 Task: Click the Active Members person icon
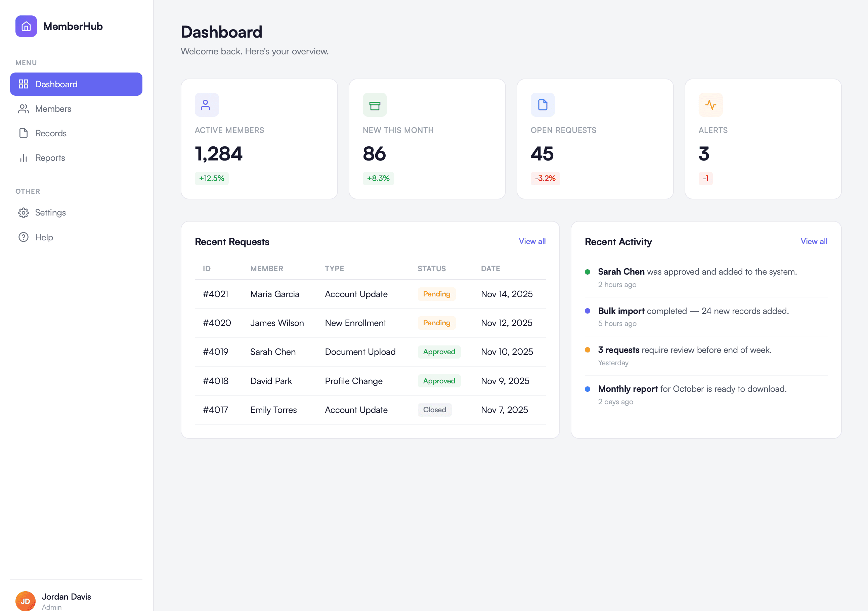[x=206, y=105]
